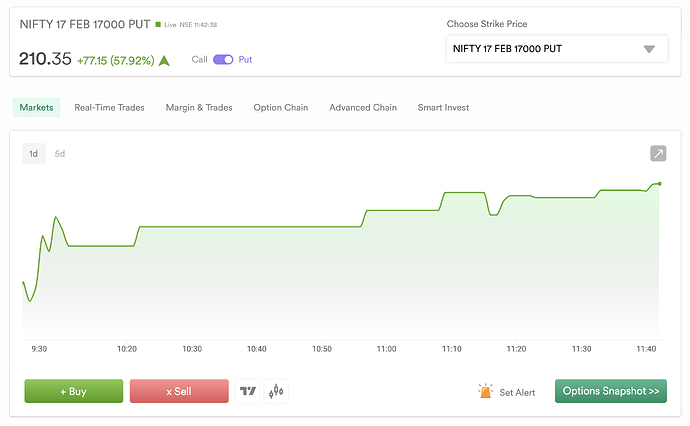The width and height of the screenshot is (690, 426).
Task: Switch to Real-Time Trades tab
Action: pos(109,107)
